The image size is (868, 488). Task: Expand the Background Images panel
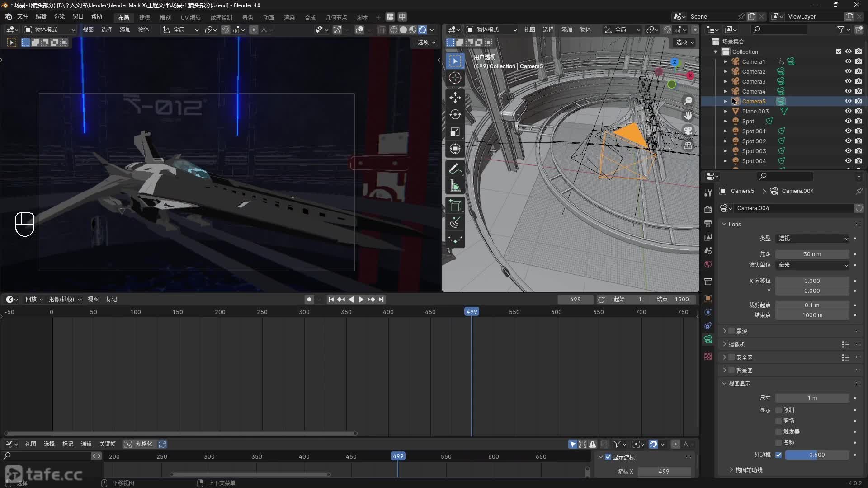point(724,371)
